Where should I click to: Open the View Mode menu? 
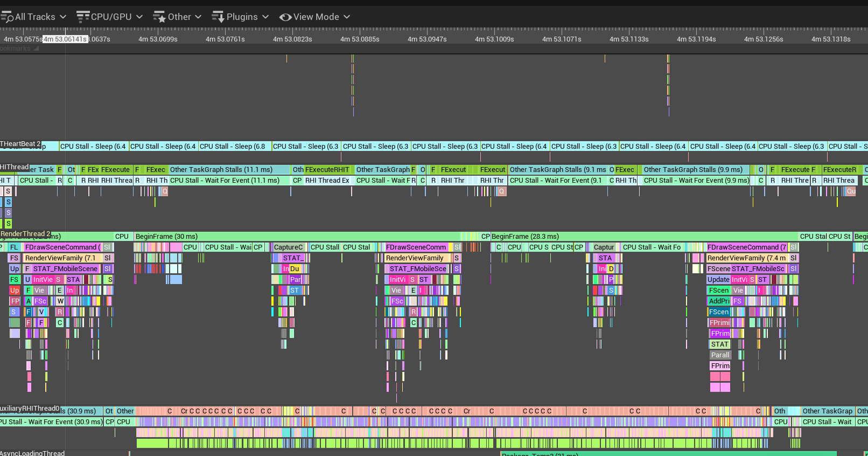[x=315, y=17]
